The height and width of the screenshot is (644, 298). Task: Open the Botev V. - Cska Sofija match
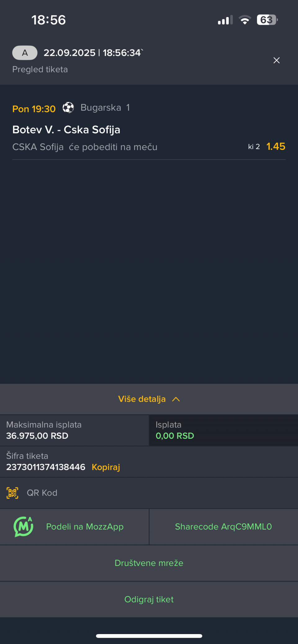tap(66, 130)
